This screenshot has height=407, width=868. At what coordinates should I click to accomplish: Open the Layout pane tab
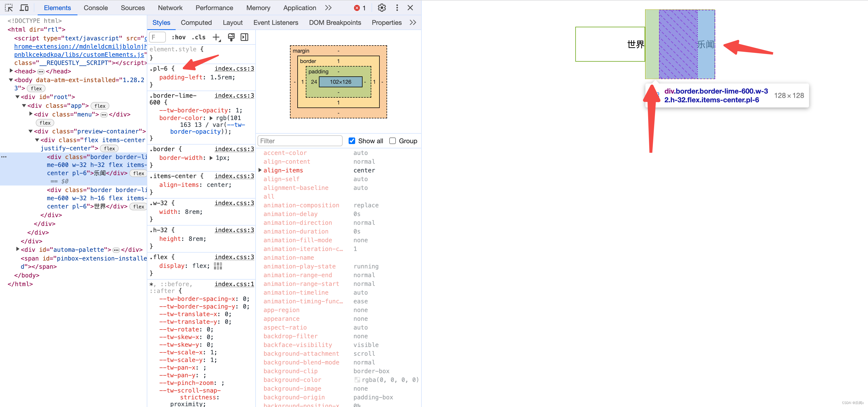232,23
